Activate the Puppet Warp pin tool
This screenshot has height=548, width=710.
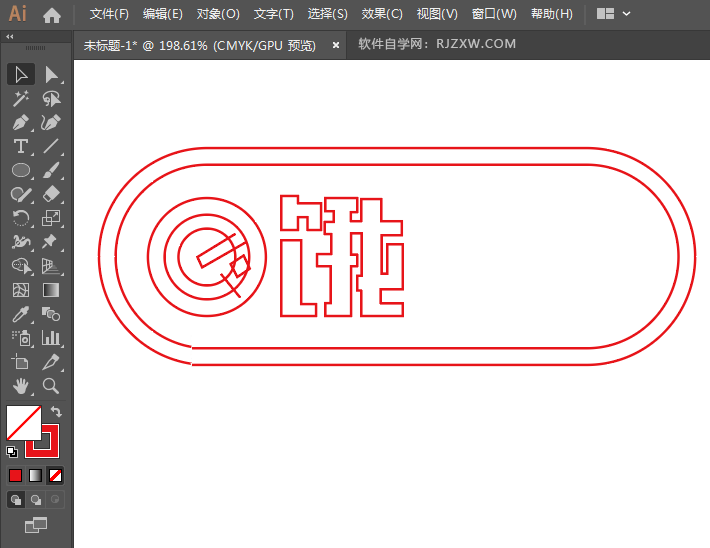pos(51,242)
